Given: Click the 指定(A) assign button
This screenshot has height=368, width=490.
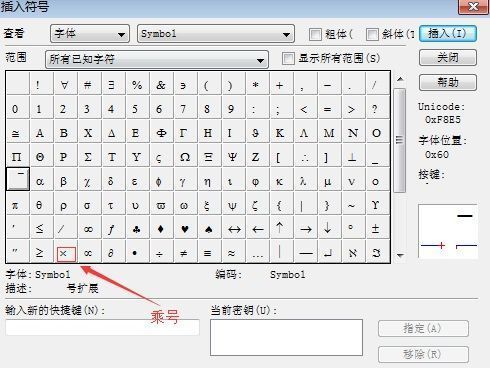Looking at the screenshot, I should [423, 329].
